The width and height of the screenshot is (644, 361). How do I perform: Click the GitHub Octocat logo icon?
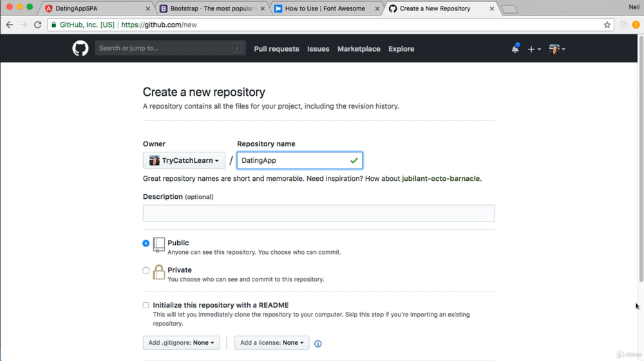pos(80,48)
